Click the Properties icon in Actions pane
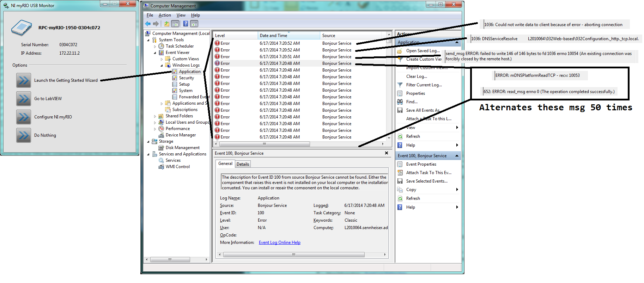 coord(400,93)
